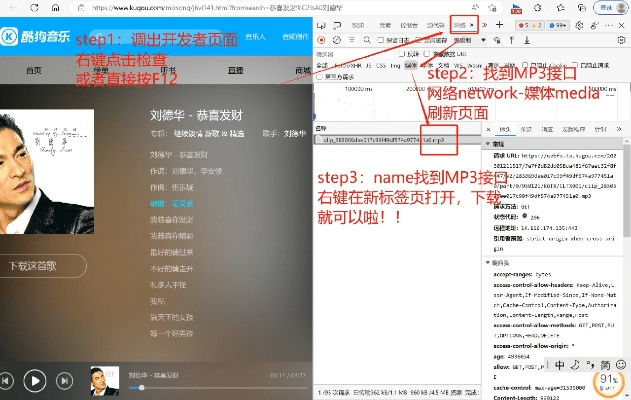Select the Img filter type
The width and height of the screenshot is (631, 400).
[395, 65]
